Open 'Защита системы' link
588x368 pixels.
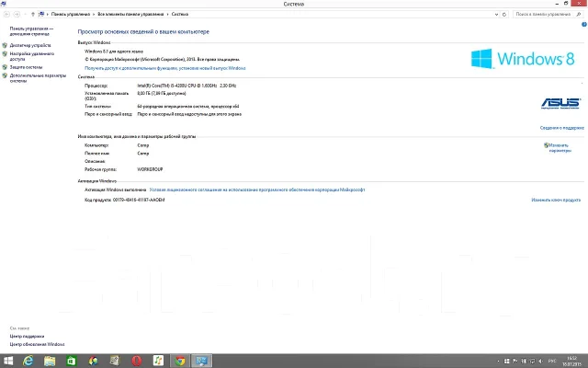[x=26, y=67]
